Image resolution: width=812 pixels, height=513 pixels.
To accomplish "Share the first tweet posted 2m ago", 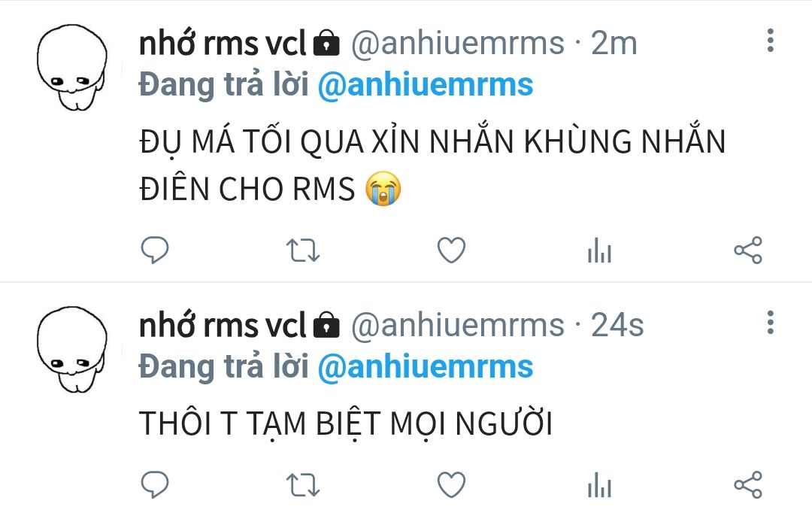I will 748,250.
